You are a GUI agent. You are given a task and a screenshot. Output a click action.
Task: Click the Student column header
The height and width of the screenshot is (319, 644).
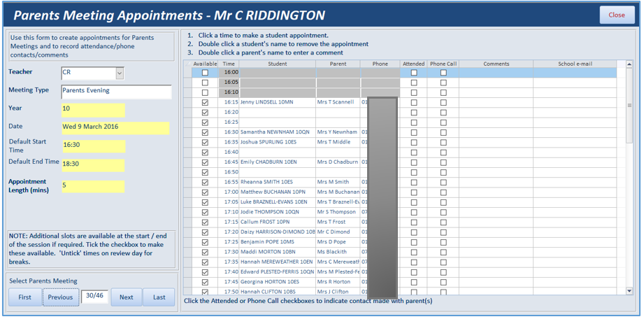277,64
